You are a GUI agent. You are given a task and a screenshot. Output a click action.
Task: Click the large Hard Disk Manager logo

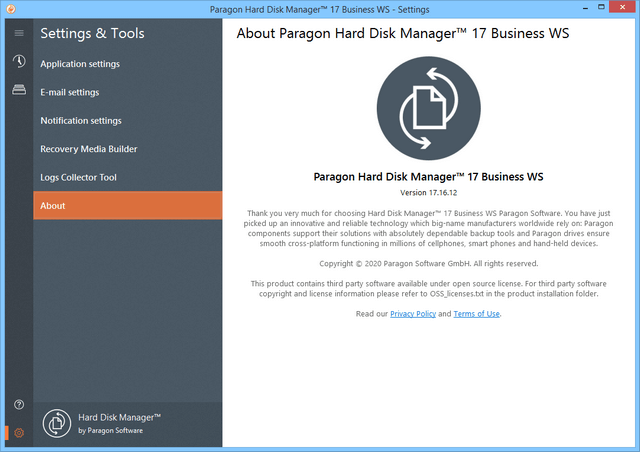[x=429, y=108]
